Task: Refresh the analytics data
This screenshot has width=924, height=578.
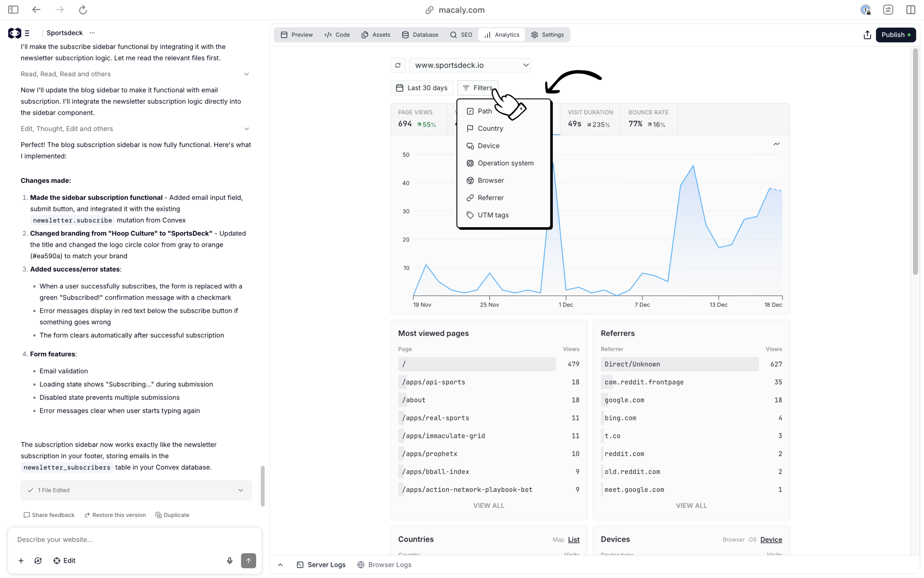Action: tap(398, 65)
